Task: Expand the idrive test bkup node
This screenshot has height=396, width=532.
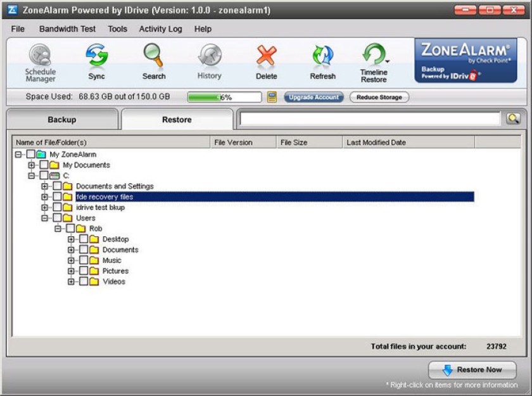Action: (x=45, y=207)
